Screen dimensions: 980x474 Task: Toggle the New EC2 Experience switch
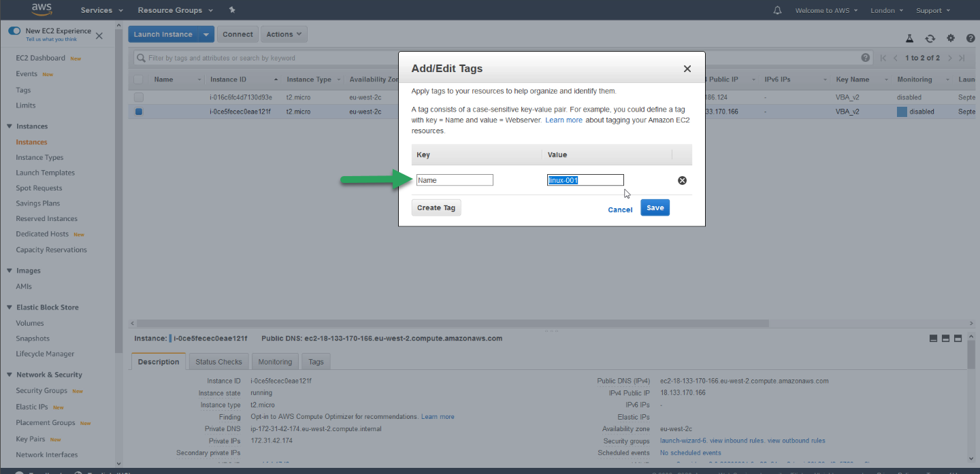14,31
